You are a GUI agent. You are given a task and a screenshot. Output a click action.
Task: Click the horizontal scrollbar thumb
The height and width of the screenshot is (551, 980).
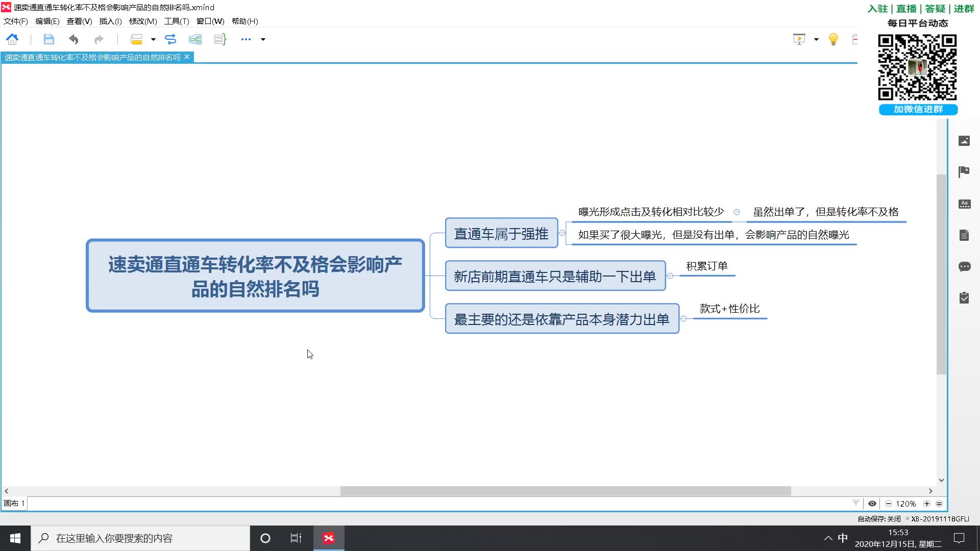pyautogui.click(x=566, y=491)
